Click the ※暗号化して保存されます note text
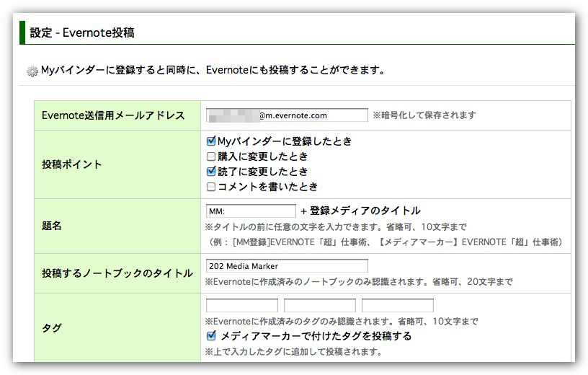The height and width of the screenshot is (375, 588). point(424,115)
